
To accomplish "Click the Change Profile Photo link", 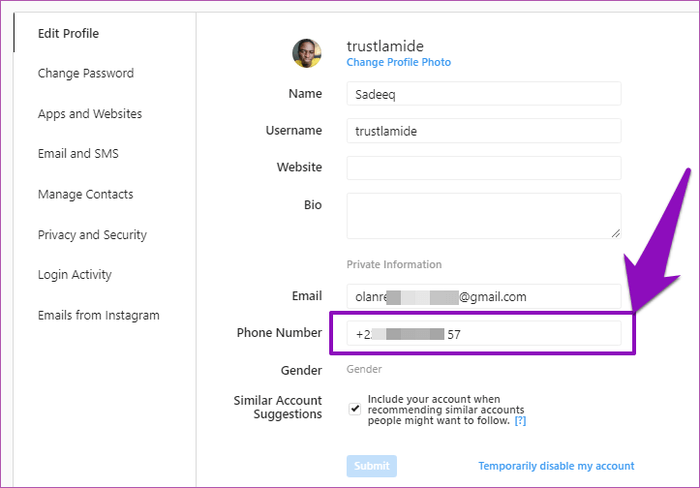I will (398, 62).
